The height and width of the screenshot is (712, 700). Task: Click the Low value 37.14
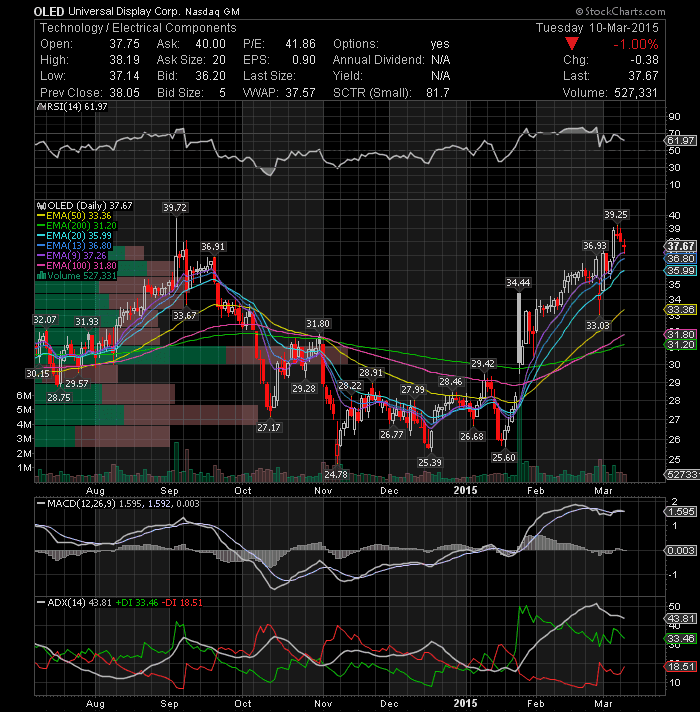tap(124, 76)
